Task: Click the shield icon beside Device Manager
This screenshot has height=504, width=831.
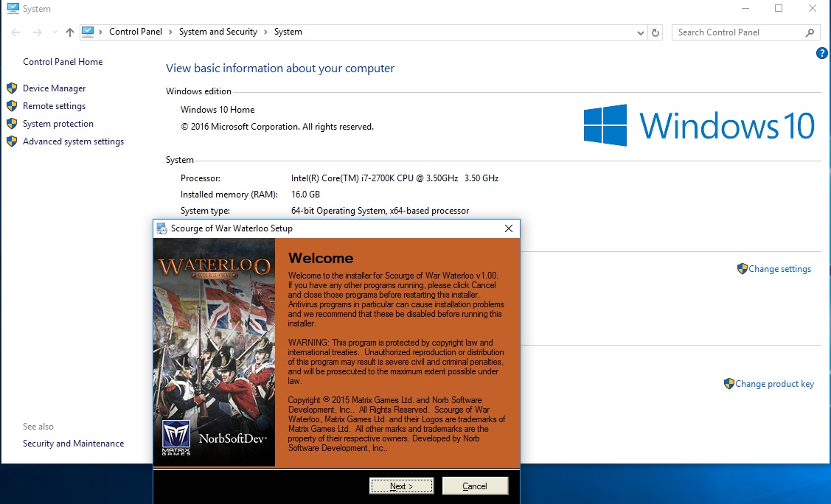Action: [x=12, y=88]
